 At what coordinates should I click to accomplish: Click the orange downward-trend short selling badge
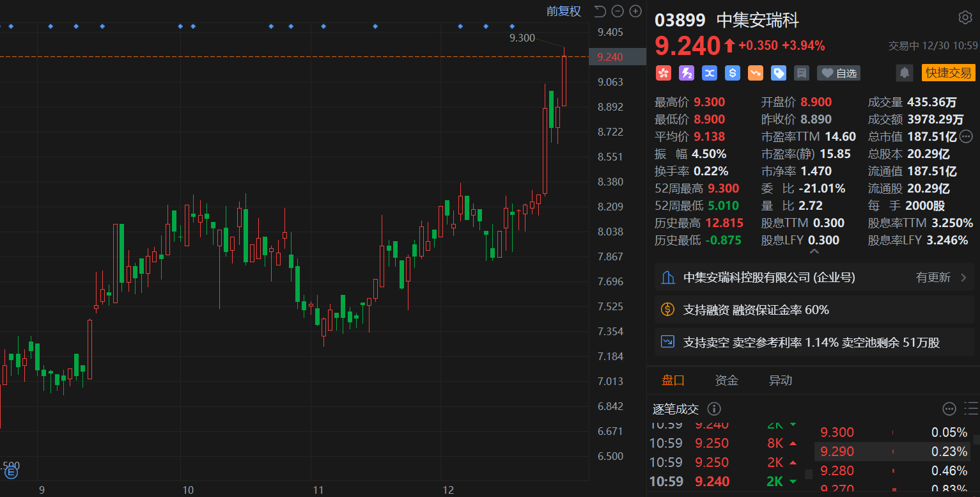pos(756,73)
